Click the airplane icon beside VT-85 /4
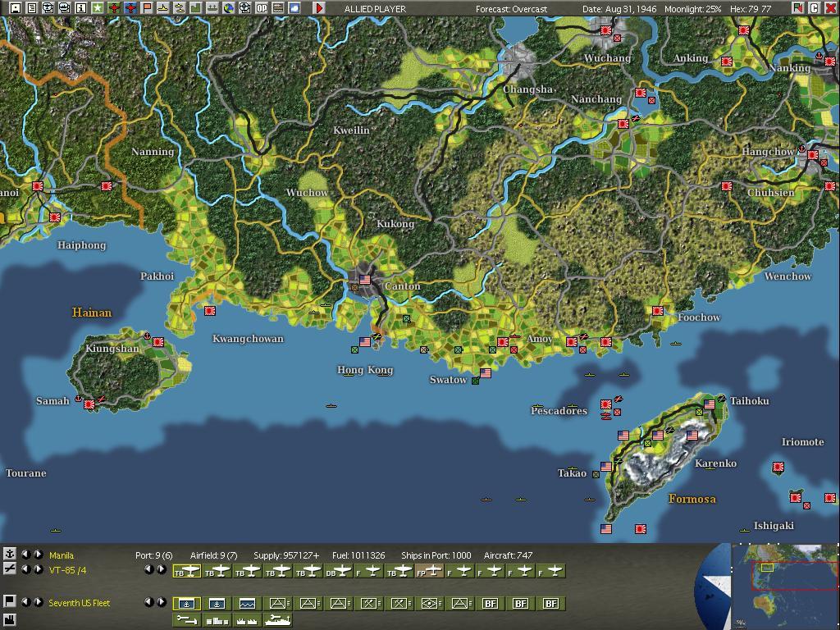 [x=9, y=569]
